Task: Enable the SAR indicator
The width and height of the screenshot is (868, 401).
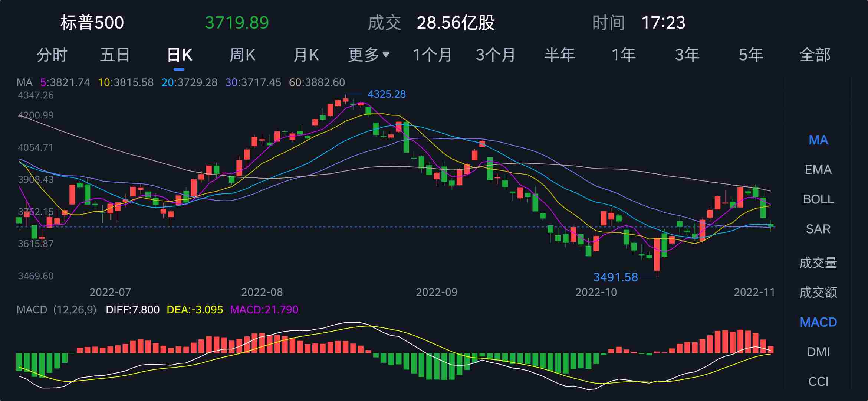Action: pos(818,229)
